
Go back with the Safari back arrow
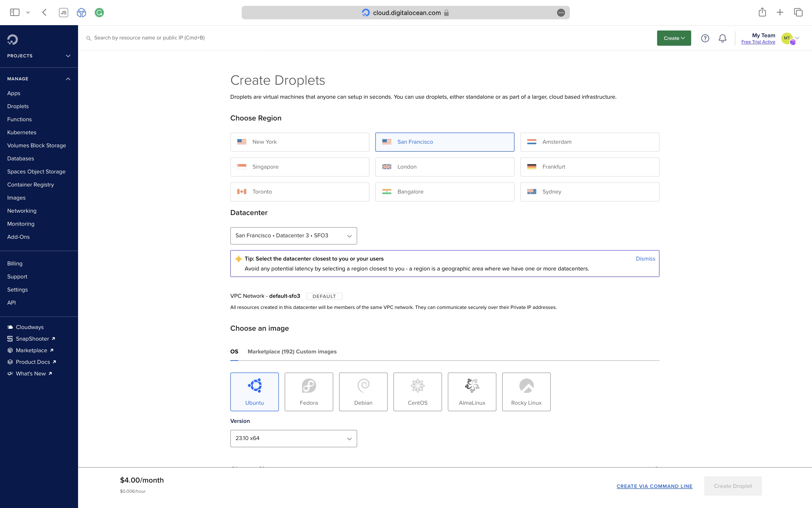(44, 12)
